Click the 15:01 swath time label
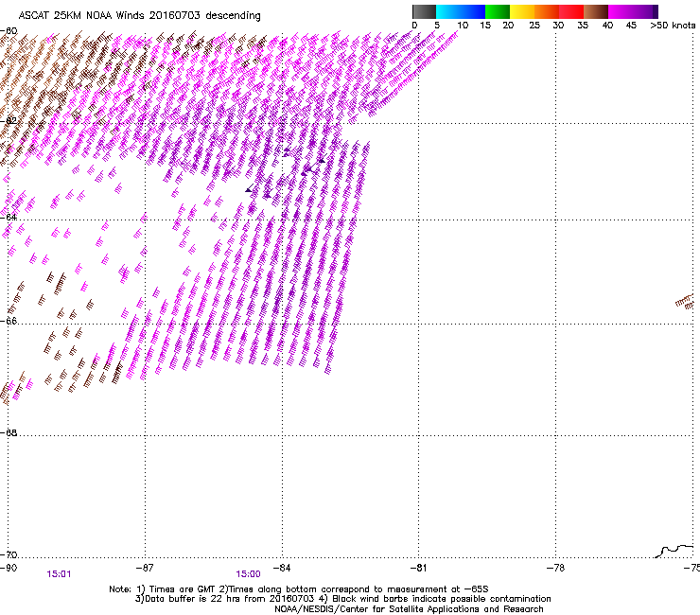This screenshot has height=615, width=700. [59, 574]
